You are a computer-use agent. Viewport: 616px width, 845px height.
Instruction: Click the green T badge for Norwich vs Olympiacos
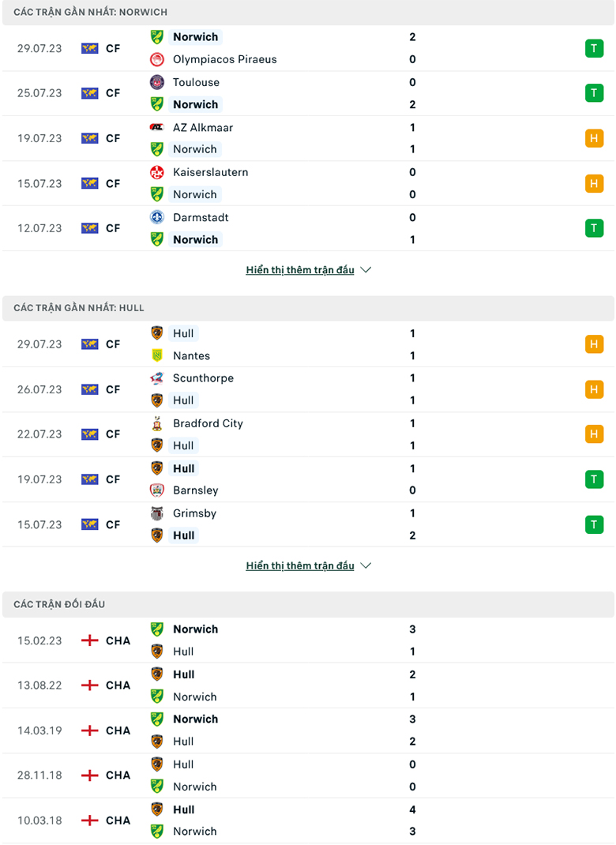(x=594, y=48)
